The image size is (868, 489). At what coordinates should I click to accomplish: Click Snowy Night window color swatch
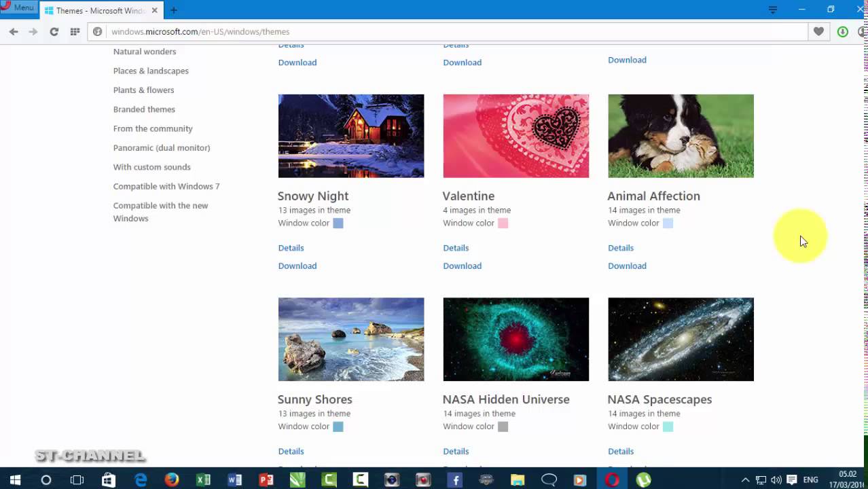(338, 223)
